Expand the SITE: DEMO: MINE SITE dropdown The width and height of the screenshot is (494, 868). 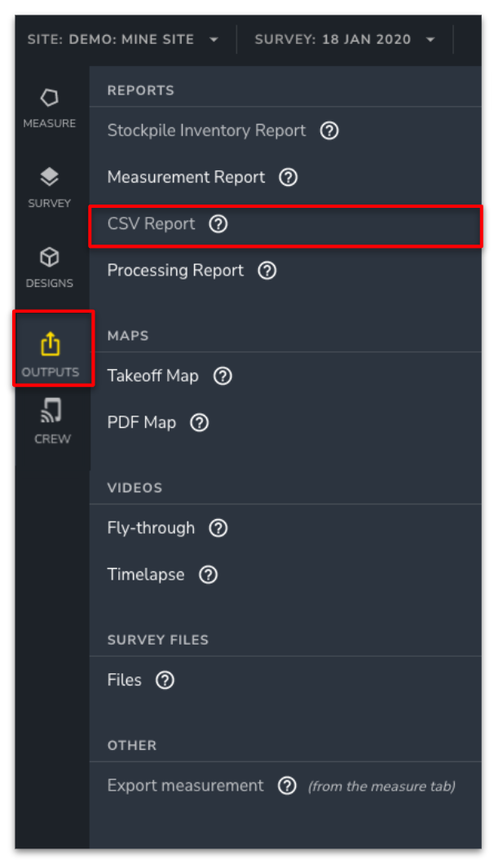click(122, 38)
